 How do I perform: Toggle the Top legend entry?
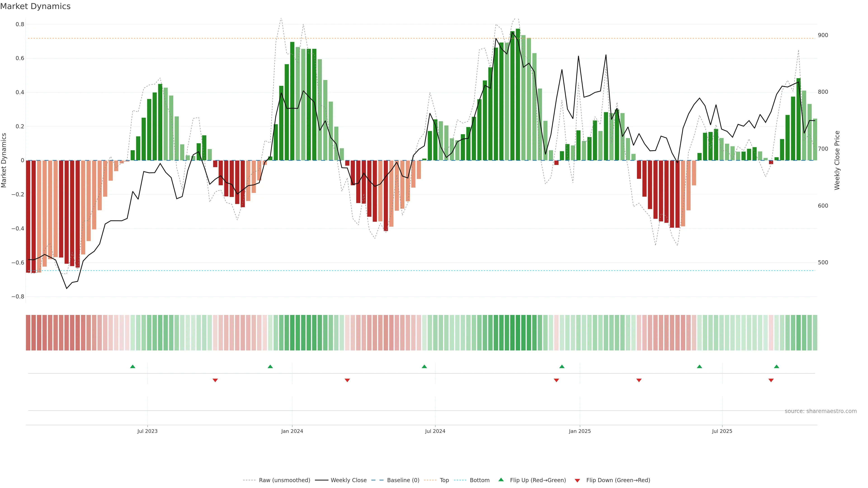pyautogui.click(x=444, y=480)
